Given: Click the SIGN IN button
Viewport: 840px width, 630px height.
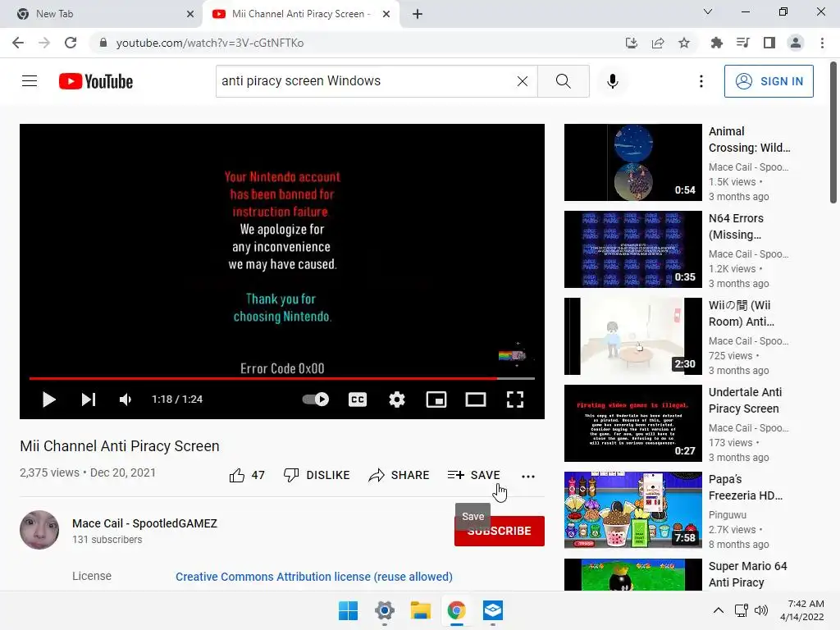Looking at the screenshot, I should pyautogui.click(x=768, y=81).
